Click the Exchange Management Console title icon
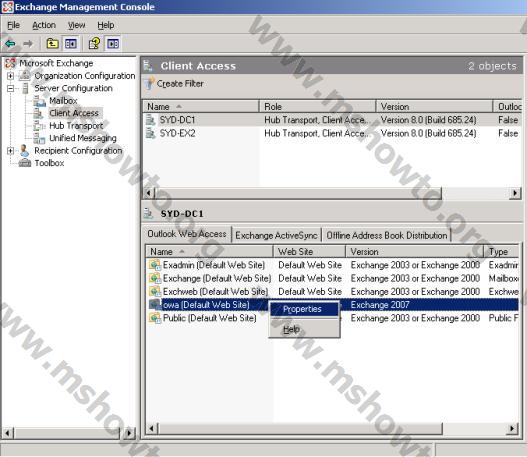The width and height of the screenshot is (527, 457). point(7,7)
